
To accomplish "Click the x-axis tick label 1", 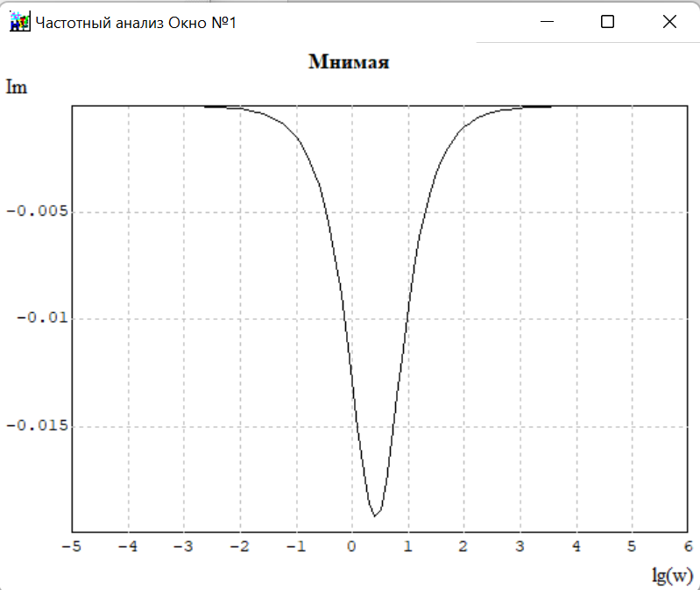I will 407,546.
